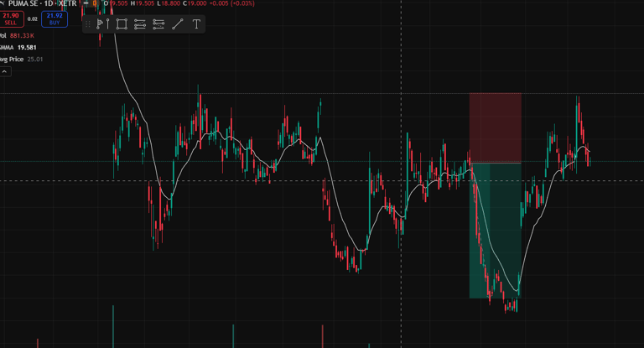The width and height of the screenshot is (644, 348).
Task: Collapse the indicator legend chevron
Action: 4,71
